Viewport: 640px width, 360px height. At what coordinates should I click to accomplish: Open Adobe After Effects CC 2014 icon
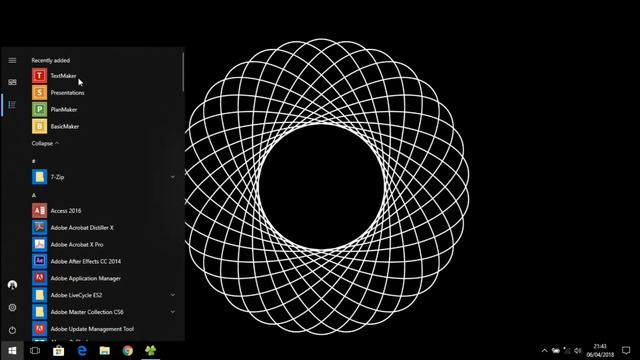[x=40, y=261]
